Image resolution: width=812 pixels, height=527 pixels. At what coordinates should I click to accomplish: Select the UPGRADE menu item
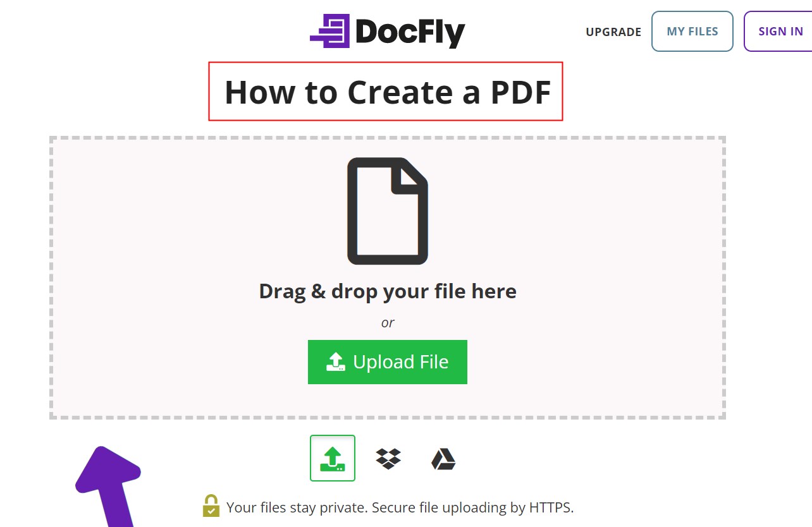click(x=613, y=32)
